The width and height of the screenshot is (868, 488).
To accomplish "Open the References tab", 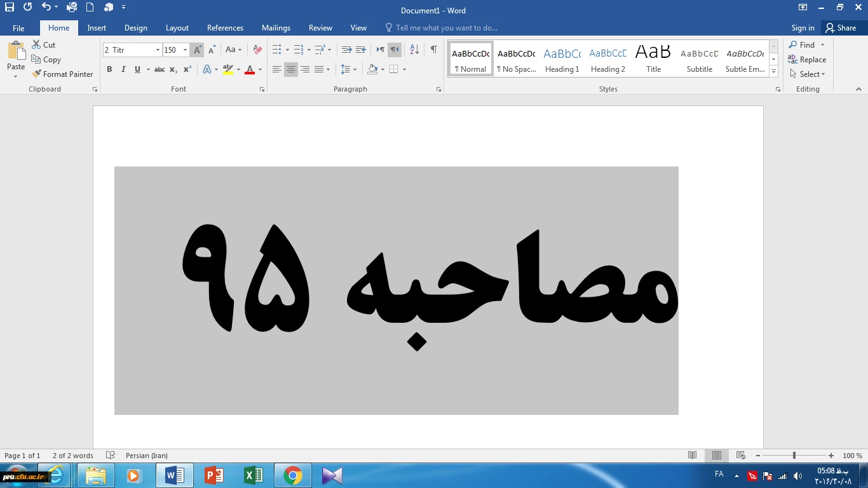I will tap(225, 28).
